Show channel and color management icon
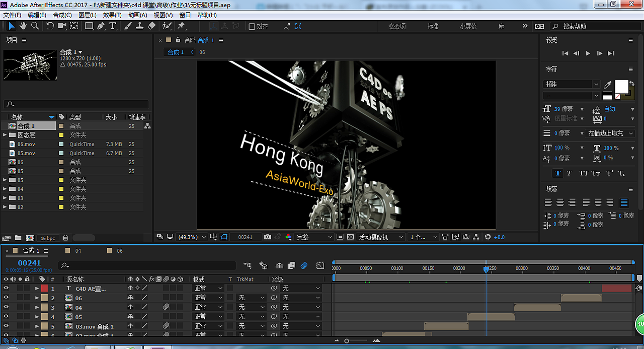The height and width of the screenshot is (349, 644). 288,237
